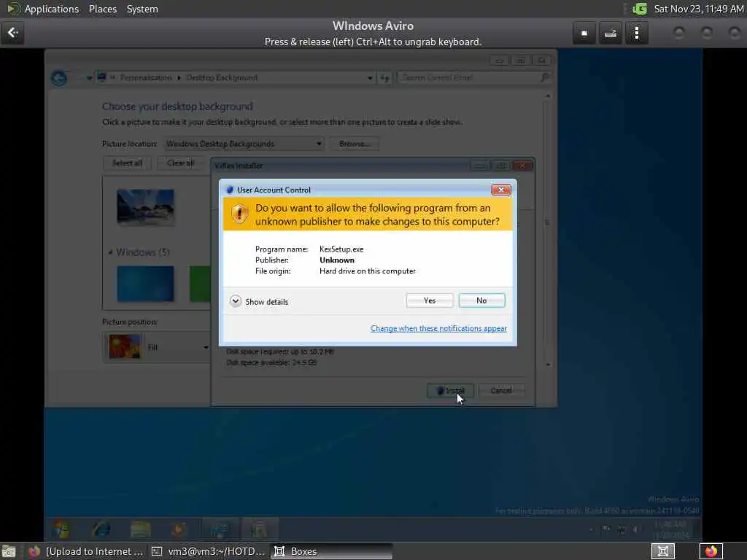The image size is (747, 560).
Task: Close the User Account Control dialog
Action: 500,190
